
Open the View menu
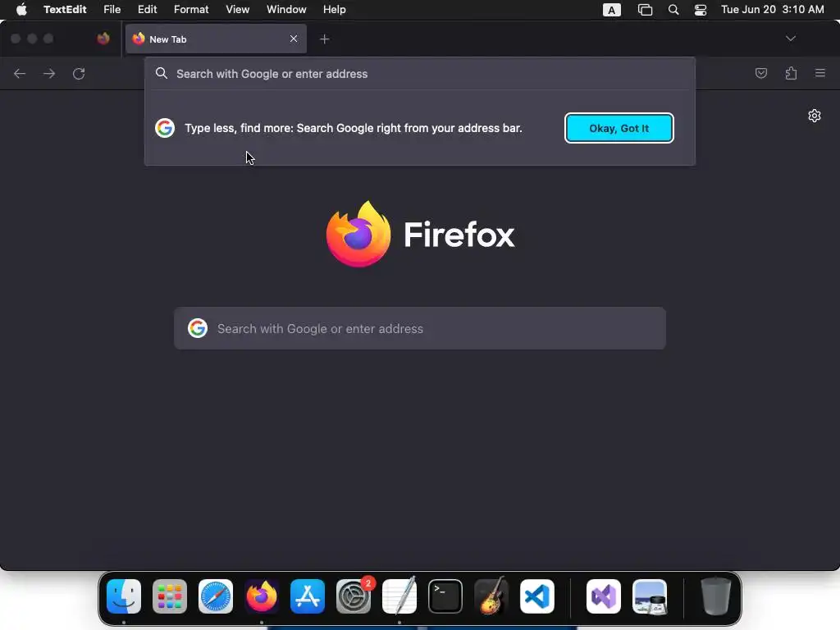click(237, 10)
